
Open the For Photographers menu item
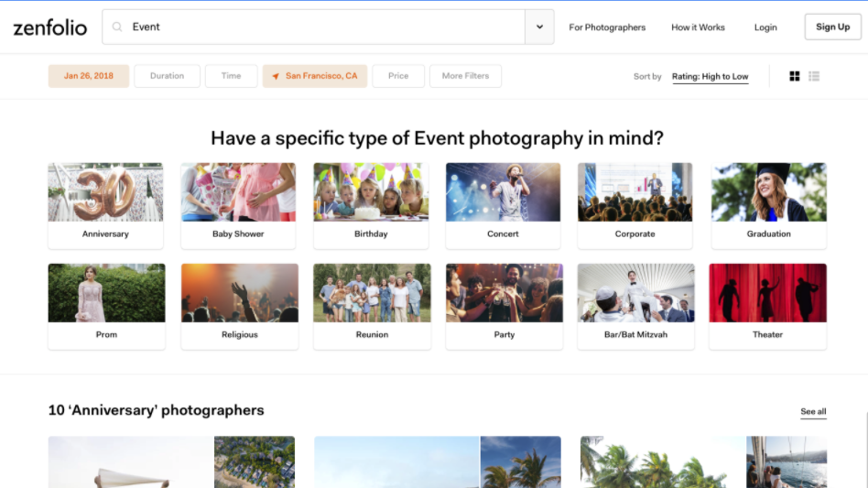[x=607, y=27]
